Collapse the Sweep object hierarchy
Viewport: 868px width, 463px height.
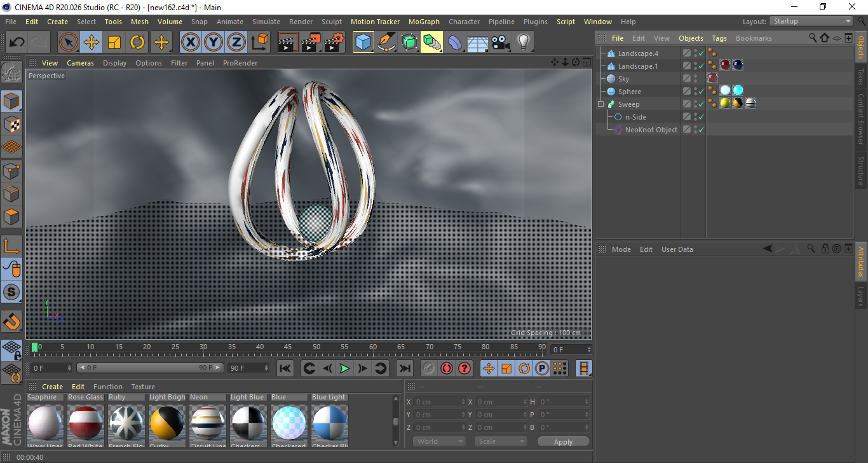[600, 104]
